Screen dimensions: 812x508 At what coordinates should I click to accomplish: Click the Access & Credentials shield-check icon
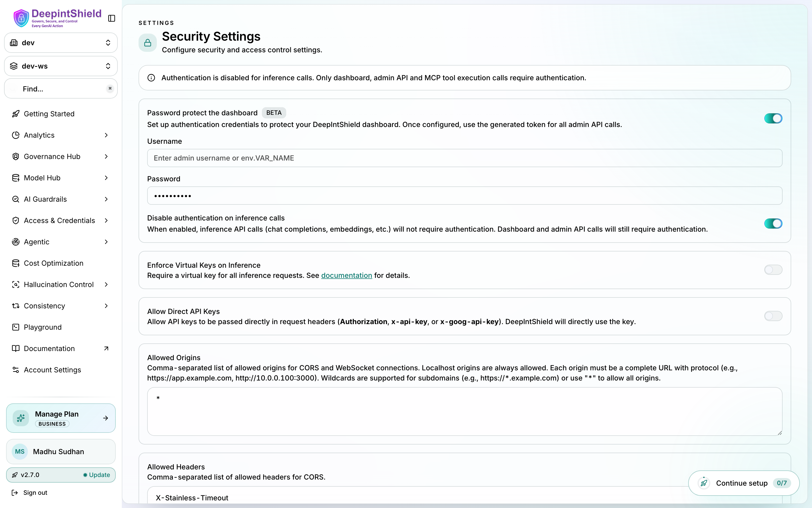point(15,220)
